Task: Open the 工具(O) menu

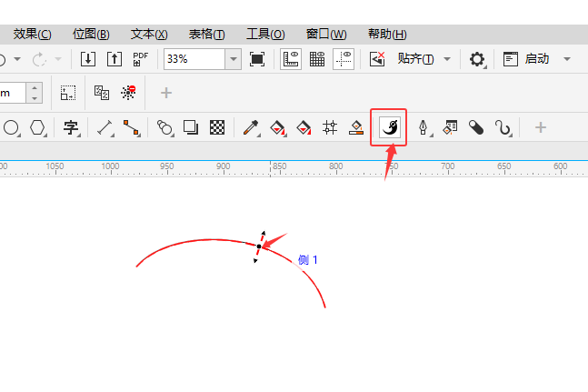Action: point(265,35)
